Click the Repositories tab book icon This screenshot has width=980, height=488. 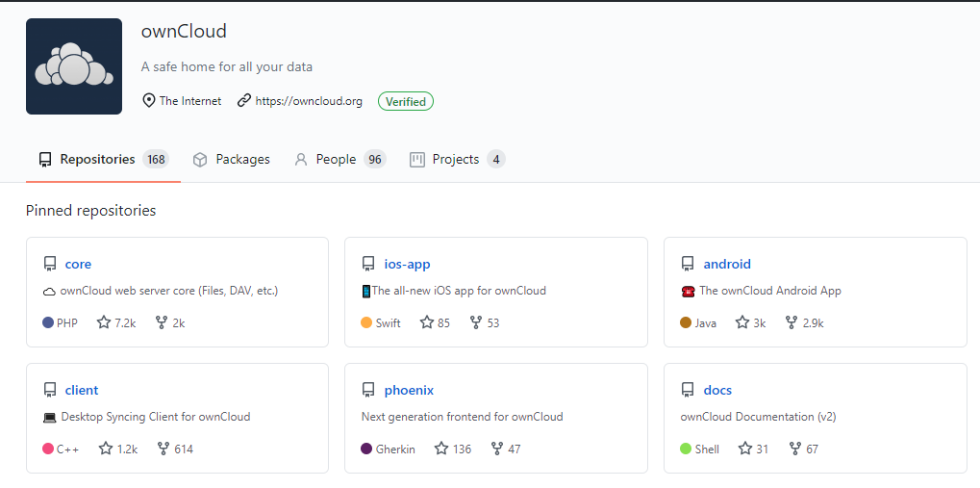(x=45, y=160)
